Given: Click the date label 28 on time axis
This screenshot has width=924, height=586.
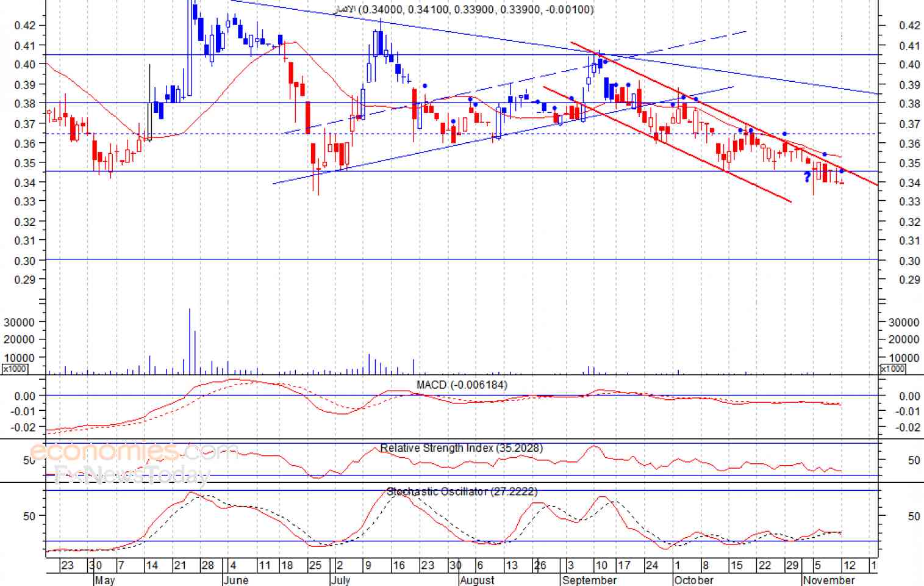Looking at the screenshot, I should 207,565.
